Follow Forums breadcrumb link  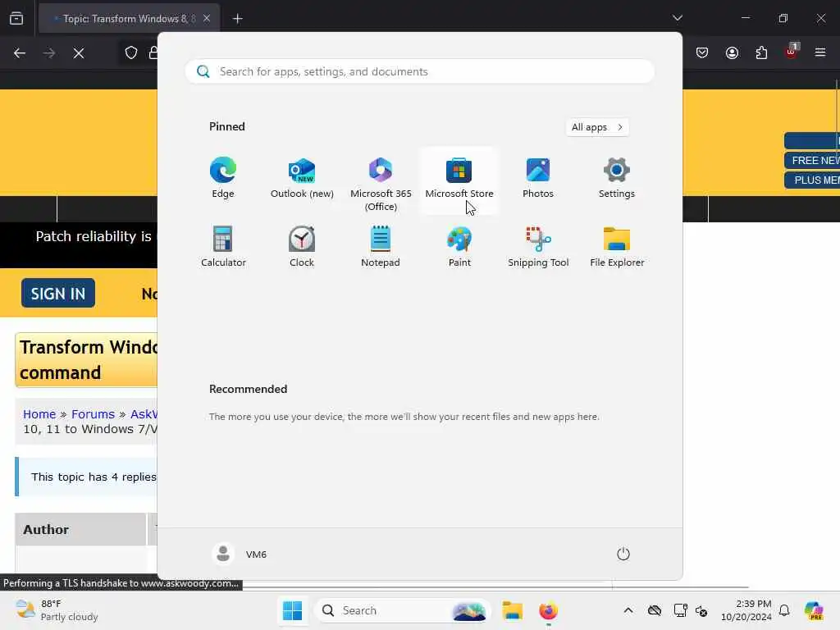pyautogui.click(x=93, y=414)
